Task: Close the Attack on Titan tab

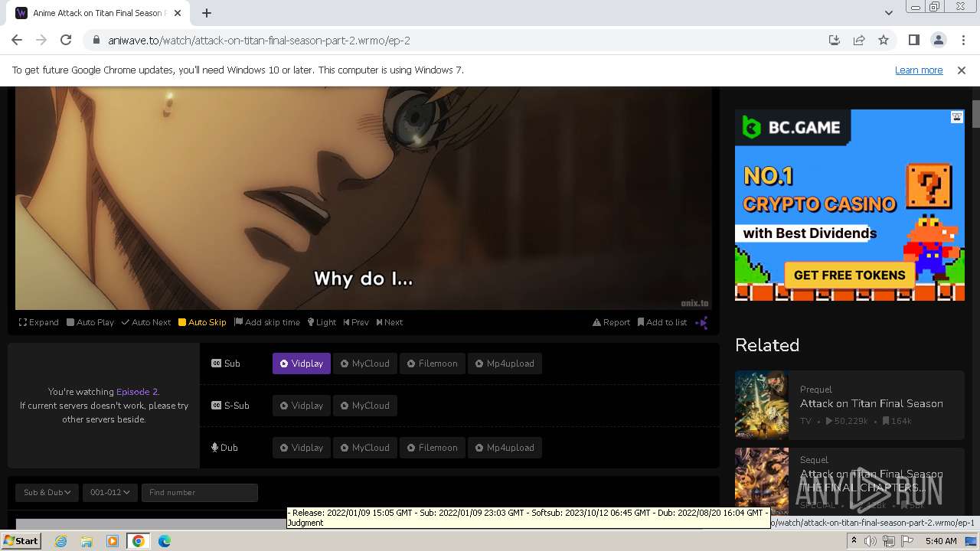Action: (x=178, y=13)
